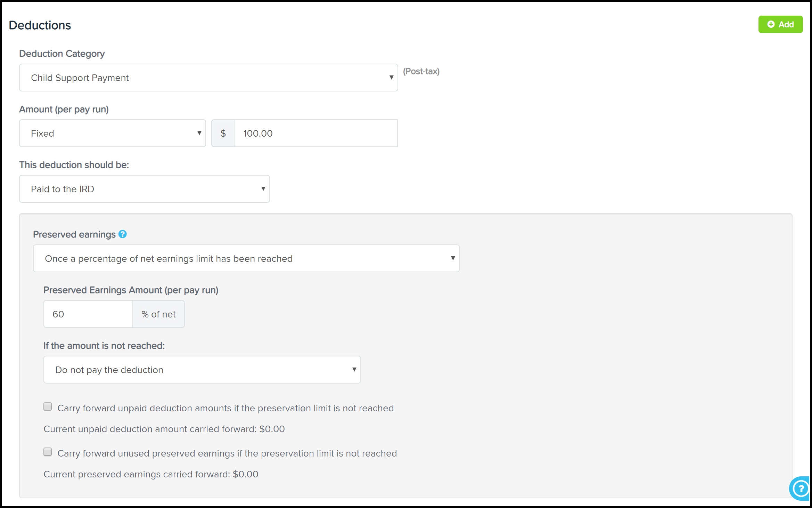Click the carry forward unpaid deduction label
Image resolution: width=812 pixels, height=508 pixels.
tap(225, 408)
